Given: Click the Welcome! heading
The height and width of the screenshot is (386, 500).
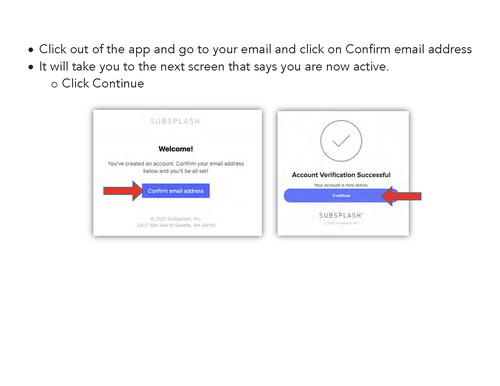Looking at the screenshot, I should (176, 149).
